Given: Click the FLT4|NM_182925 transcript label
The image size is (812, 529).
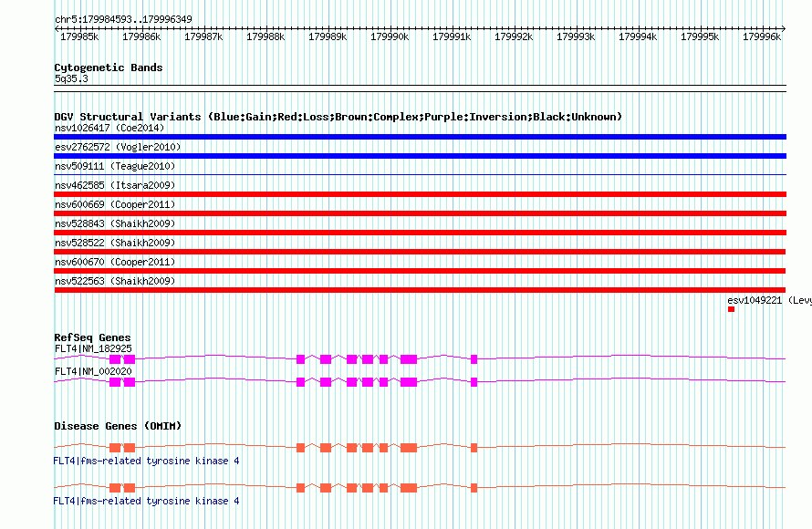Looking at the screenshot, I should 93,349.
